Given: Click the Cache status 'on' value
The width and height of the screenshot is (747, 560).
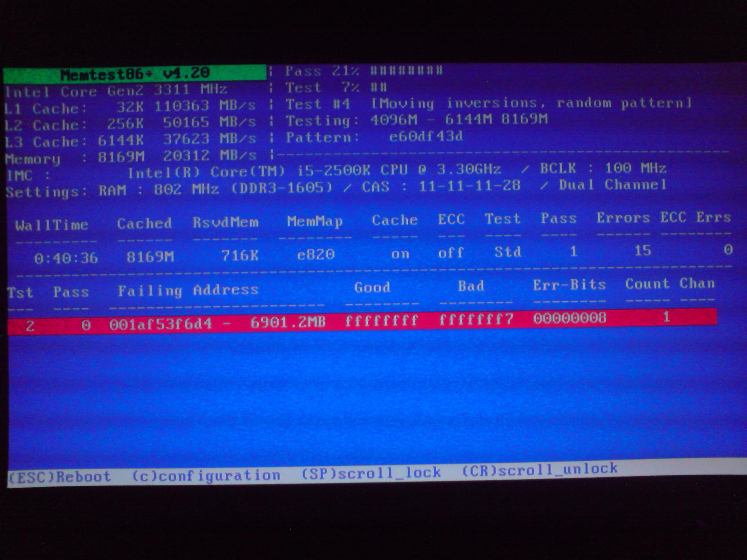Looking at the screenshot, I should (400, 254).
